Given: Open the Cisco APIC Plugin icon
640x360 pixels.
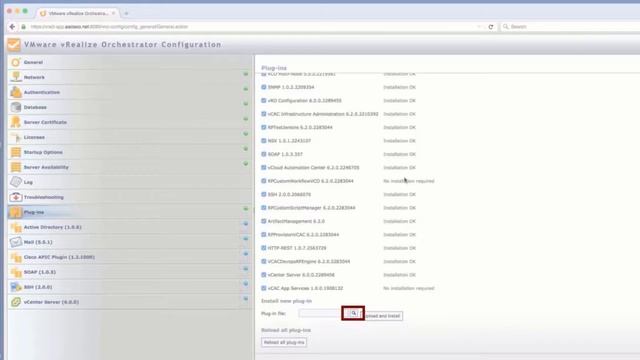Looking at the screenshot, I should [16, 257].
